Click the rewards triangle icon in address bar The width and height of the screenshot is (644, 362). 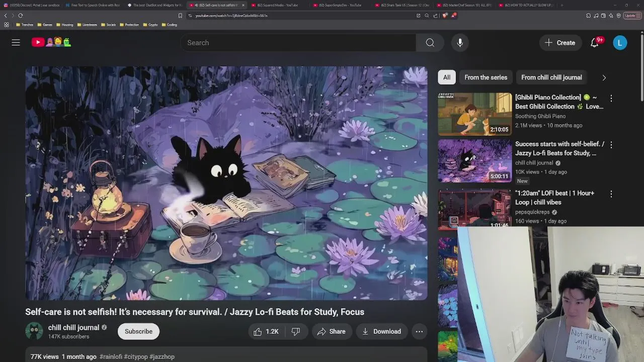click(454, 16)
